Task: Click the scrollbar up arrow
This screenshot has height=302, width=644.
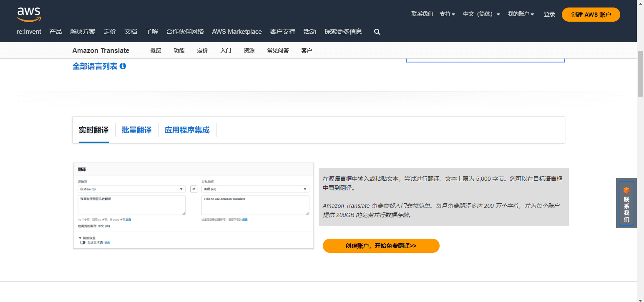Action: 640,3
